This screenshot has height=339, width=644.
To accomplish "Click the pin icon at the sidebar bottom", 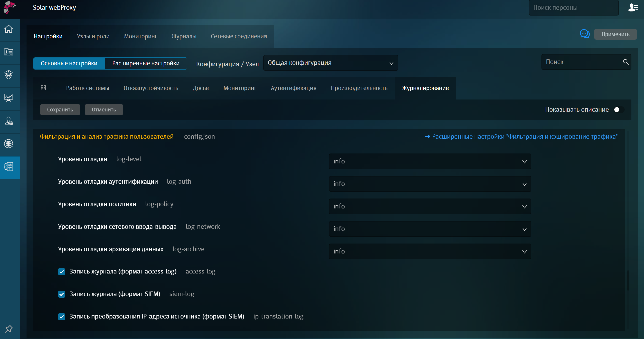I will pyautogui.click(x=9, y=329).
